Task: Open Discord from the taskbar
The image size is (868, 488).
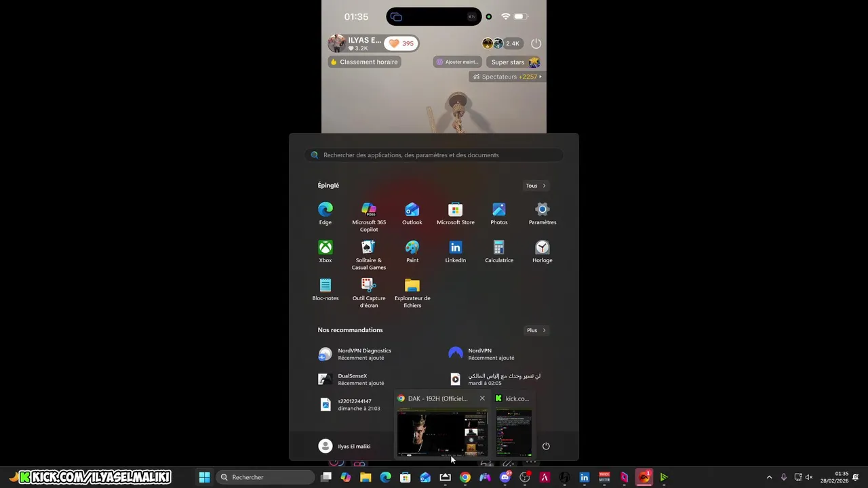Action: 505,477
